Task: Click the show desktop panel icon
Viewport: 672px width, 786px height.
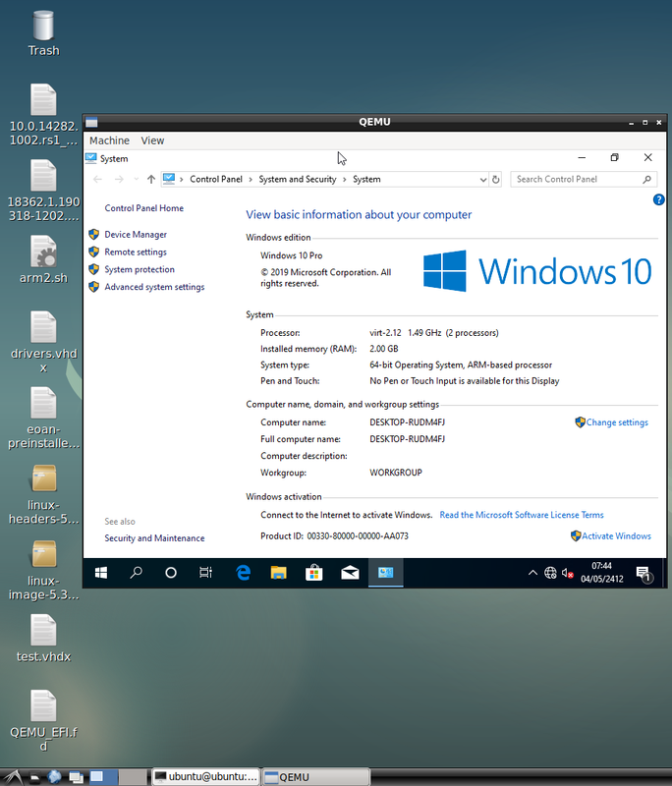Action: 76,777
